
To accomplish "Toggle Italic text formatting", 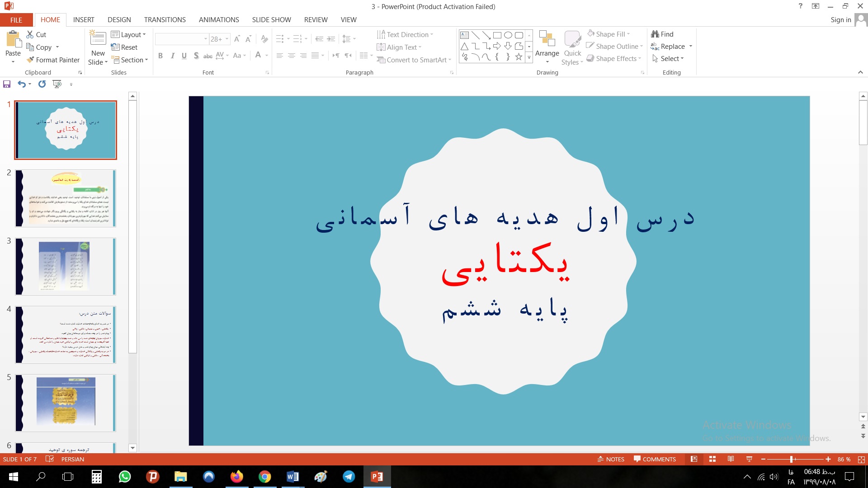I will coord(172,56).
